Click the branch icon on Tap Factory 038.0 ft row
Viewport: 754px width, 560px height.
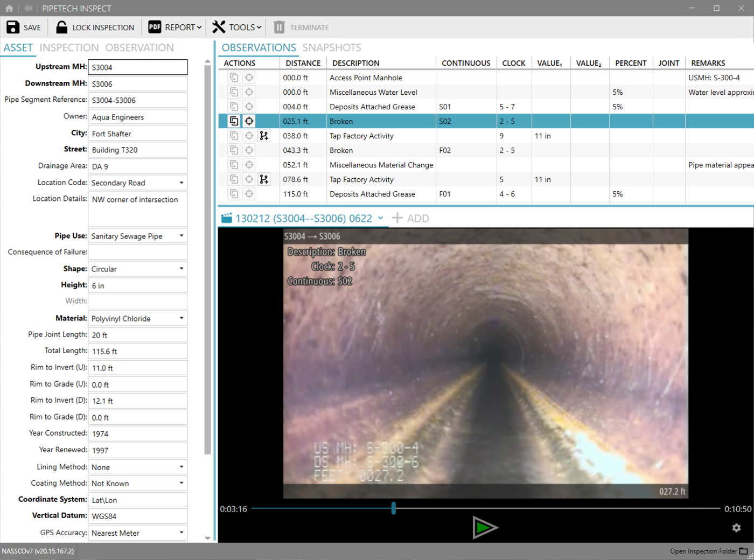point(264,136)
